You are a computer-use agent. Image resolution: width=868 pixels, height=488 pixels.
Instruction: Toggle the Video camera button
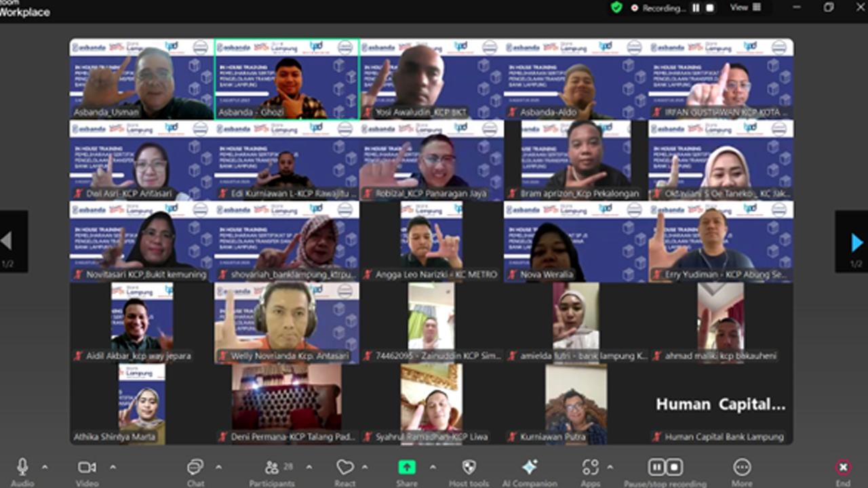(x=87, y=467)
